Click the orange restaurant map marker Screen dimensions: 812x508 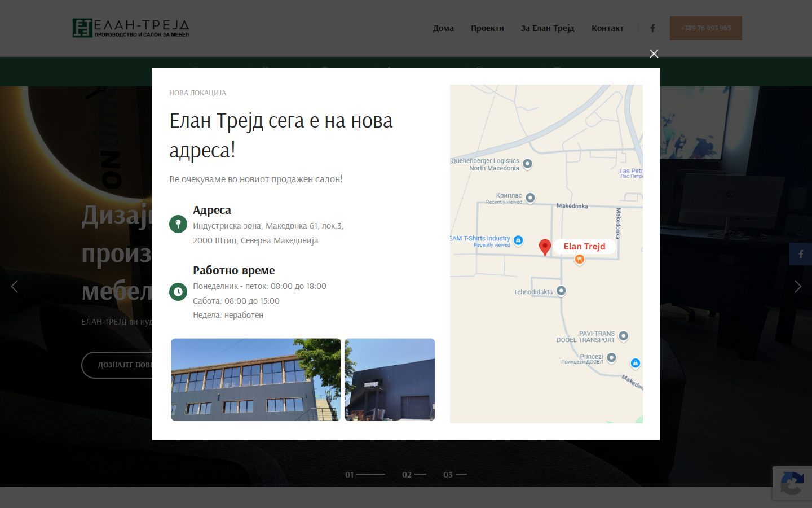coord(579,259)
